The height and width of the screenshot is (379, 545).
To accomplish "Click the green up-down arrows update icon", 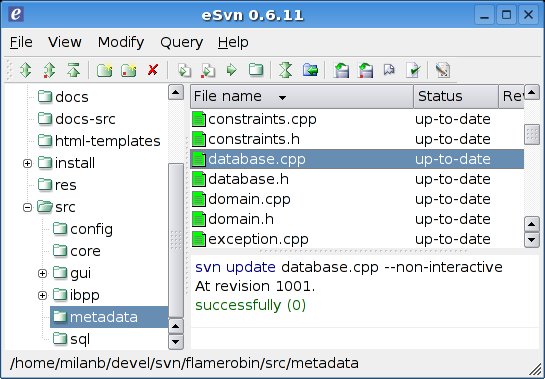I will (25, 70).
